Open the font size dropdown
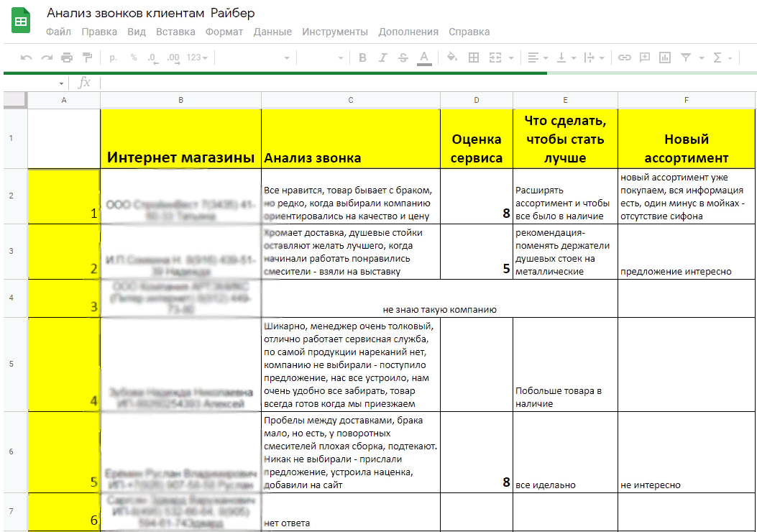Image resolution: width=757 pixels, height=532 pixels. 321,58
